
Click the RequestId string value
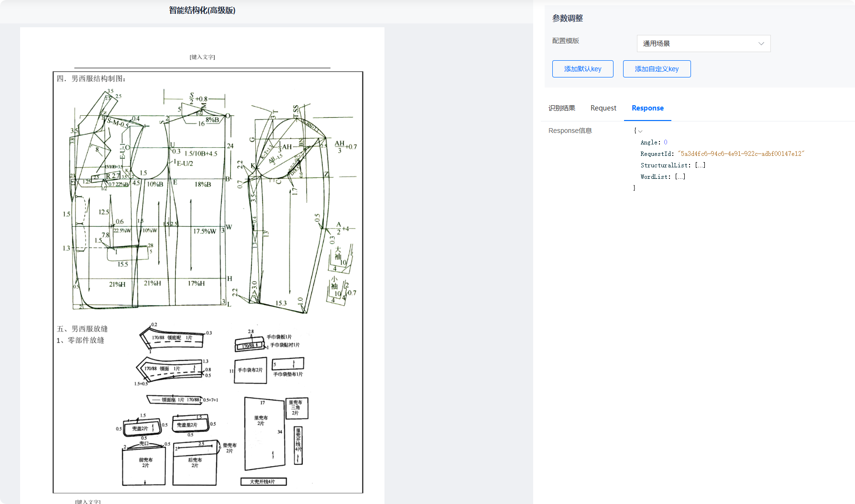click(x=741, y=154)
